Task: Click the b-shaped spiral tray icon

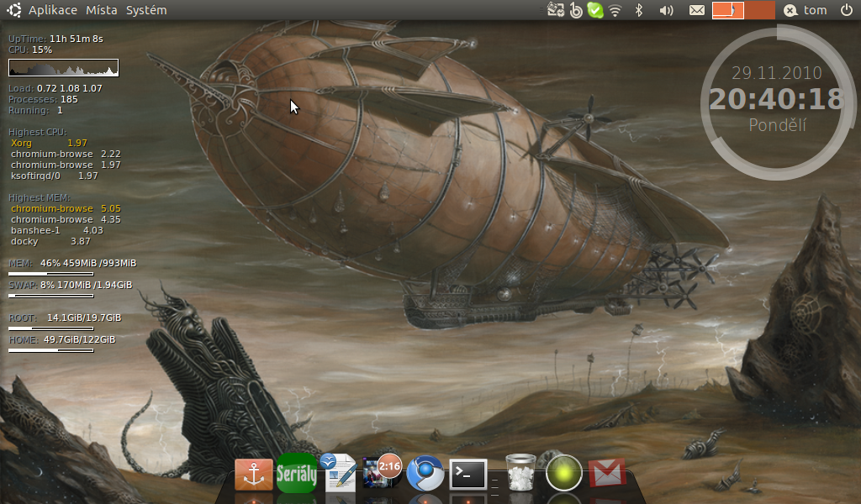Action: (x=575, y=10)
